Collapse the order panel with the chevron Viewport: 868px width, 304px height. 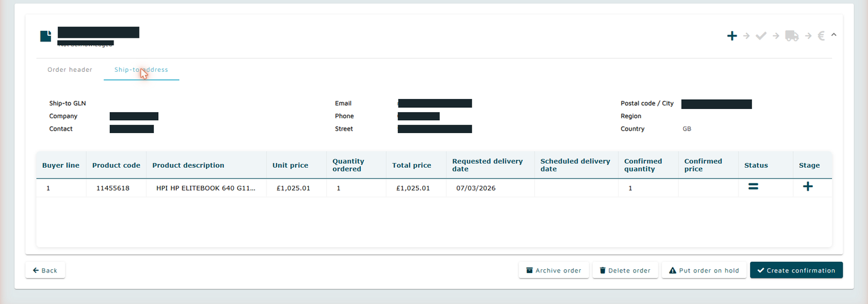pos(834,35)
